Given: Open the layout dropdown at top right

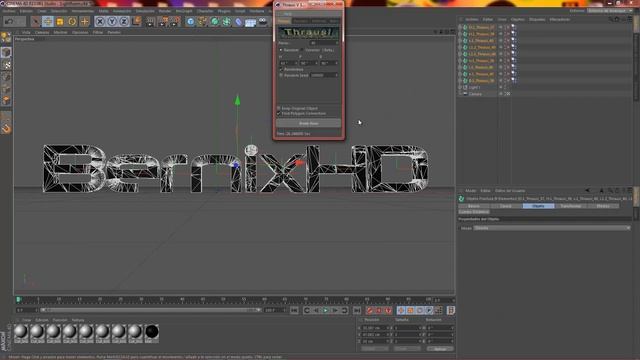Looking at the screenshot, I should coord(610,11).
